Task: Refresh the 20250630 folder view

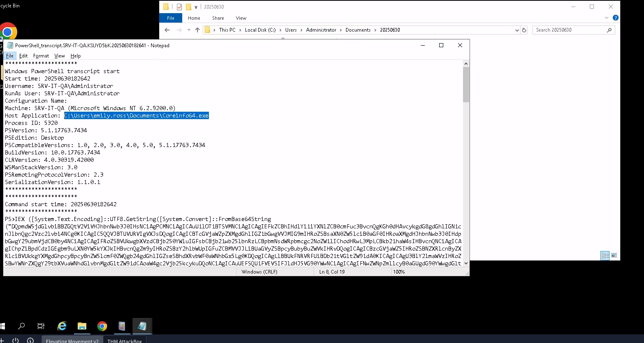Action: [524, 30]
